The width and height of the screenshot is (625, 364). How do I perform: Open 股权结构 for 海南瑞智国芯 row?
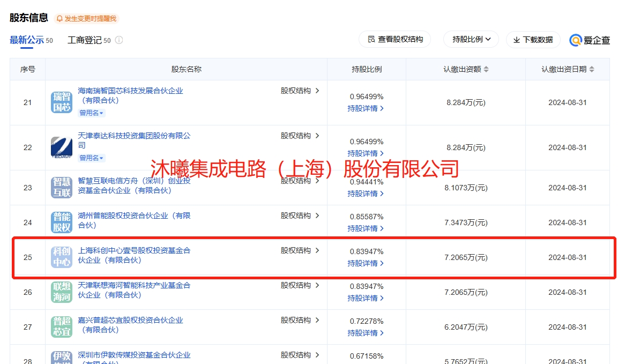[300, 91]
